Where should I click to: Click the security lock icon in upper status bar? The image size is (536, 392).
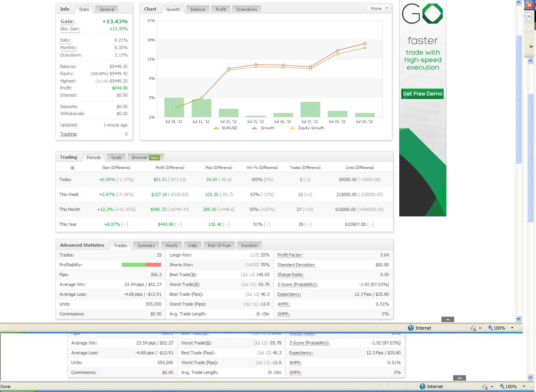coord(473,328)
